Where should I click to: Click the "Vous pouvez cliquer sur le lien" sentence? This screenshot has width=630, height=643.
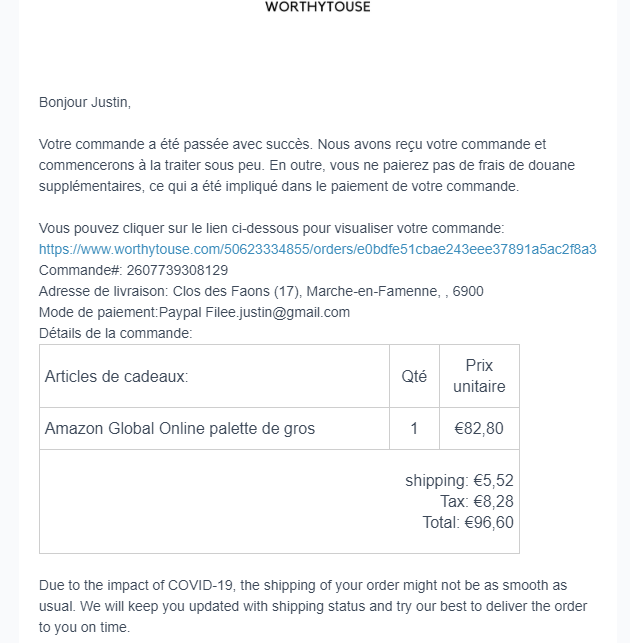click(271, 228)
